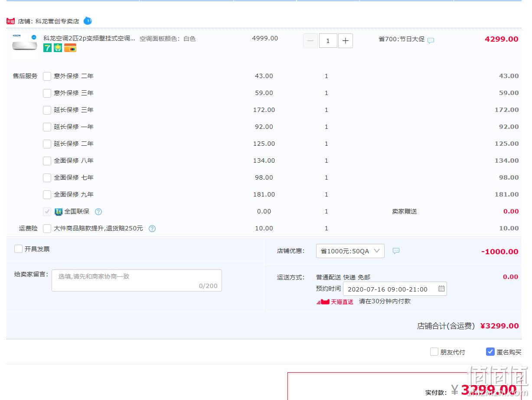Enable the 开具发票 invoice checkbox

coord(18,249)
